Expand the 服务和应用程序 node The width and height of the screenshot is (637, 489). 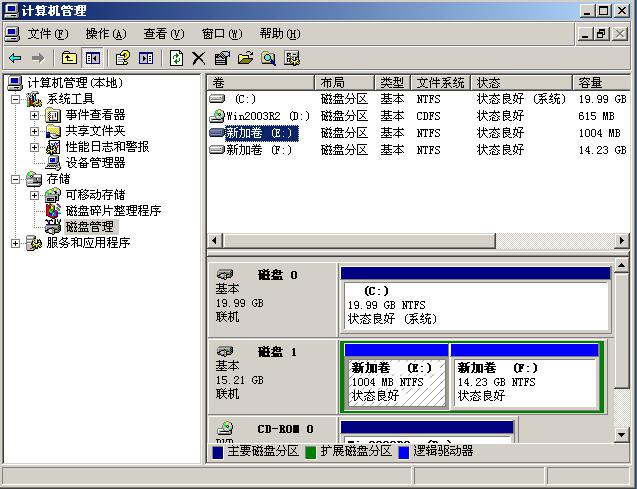pyautogui.click(x=16, y=243)
